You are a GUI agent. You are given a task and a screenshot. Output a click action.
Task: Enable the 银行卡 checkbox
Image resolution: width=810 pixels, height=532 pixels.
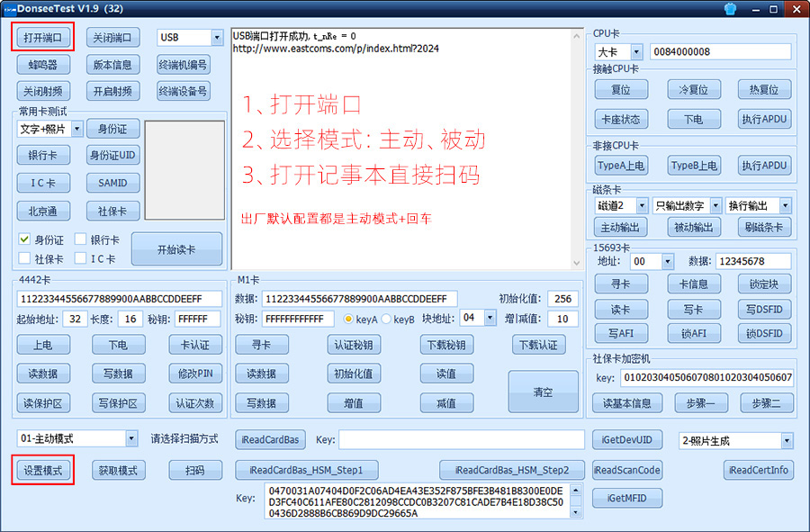coord(81,240)
